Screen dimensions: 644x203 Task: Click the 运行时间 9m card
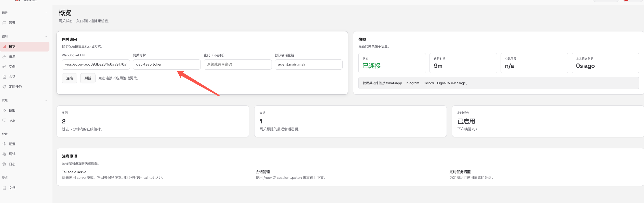463,63
